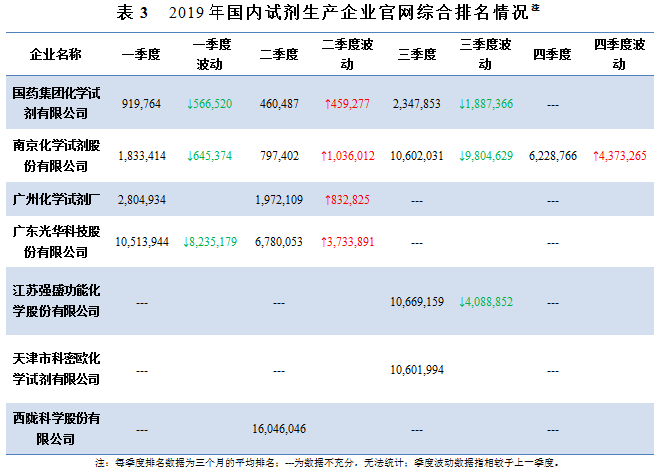The image size is (661, 473).
Task: Open 南京化学试剂股份有限公司 company name
Action: (57, 154)
